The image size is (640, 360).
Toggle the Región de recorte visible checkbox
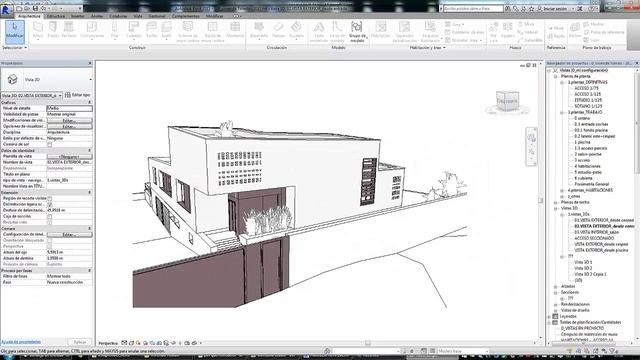click(x=49, y=198)
